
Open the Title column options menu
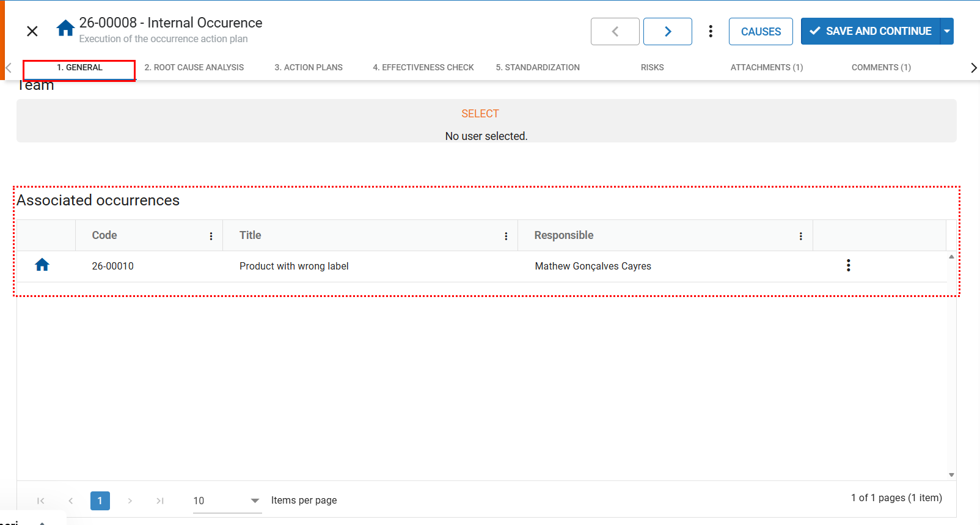click(506, 237)
